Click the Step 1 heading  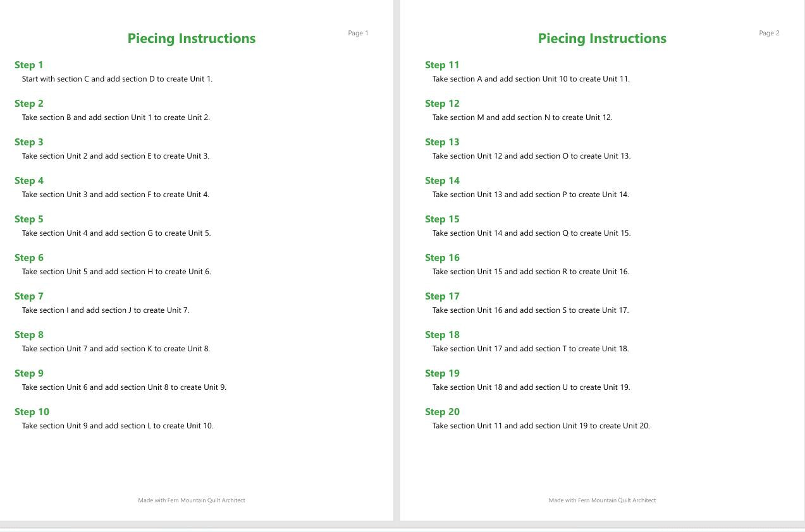[x=29, y=65]
